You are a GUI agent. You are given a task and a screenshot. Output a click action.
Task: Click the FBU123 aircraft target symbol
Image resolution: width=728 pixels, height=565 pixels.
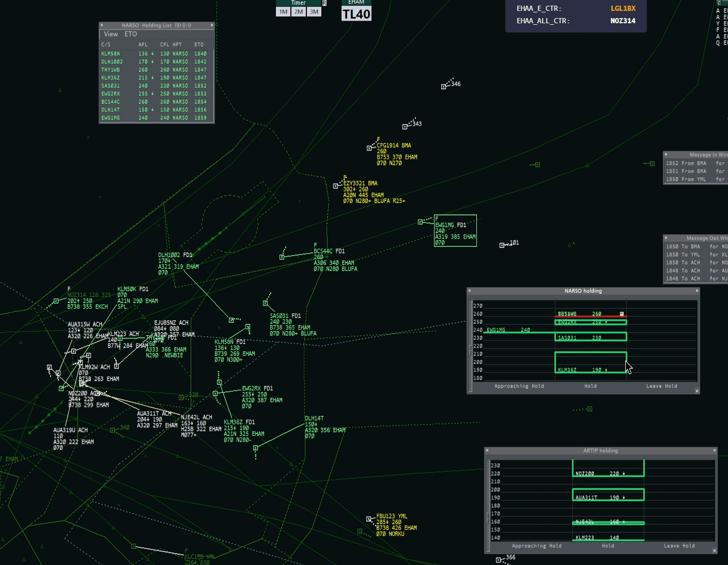pos(368,519)
